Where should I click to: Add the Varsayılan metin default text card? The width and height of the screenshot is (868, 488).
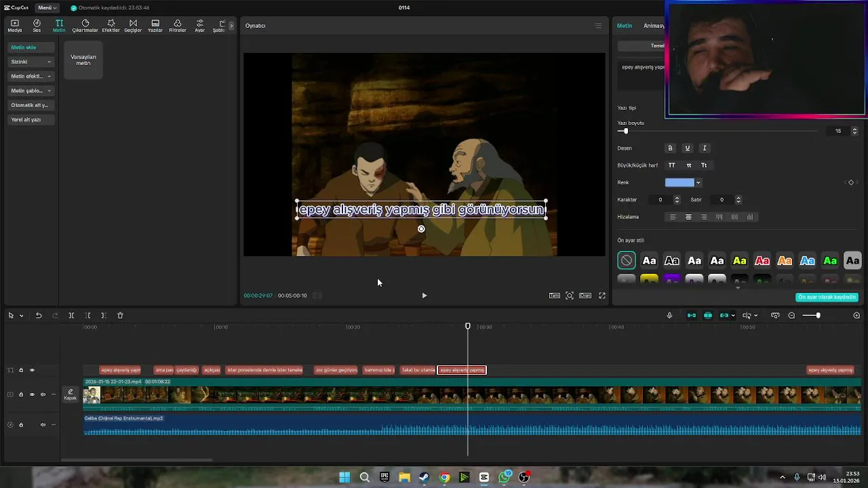coord(83,60)
